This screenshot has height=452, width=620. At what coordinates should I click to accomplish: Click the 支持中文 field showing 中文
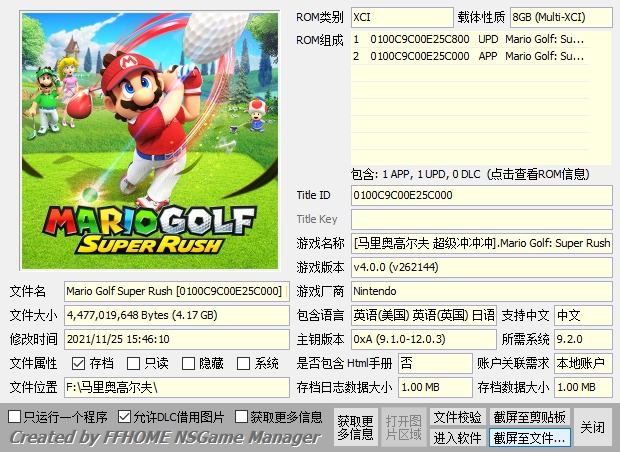tap(583, 316)
